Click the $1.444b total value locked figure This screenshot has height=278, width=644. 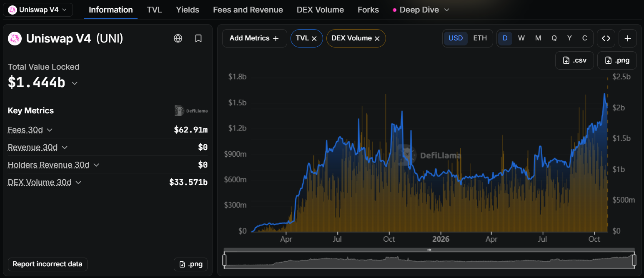coord(37,83)
